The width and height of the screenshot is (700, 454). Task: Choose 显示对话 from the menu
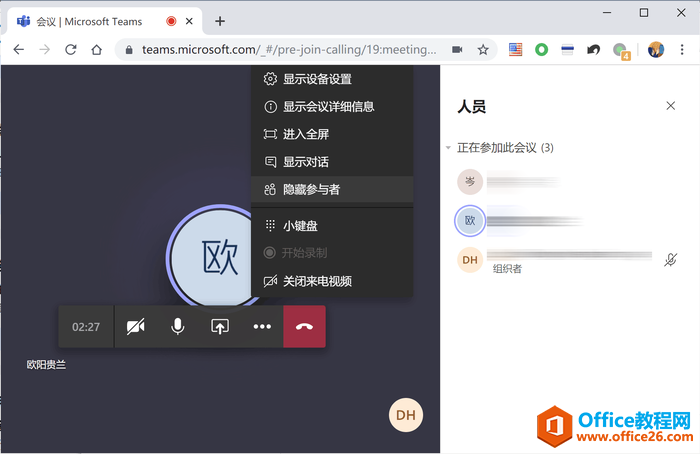(332, 162)
